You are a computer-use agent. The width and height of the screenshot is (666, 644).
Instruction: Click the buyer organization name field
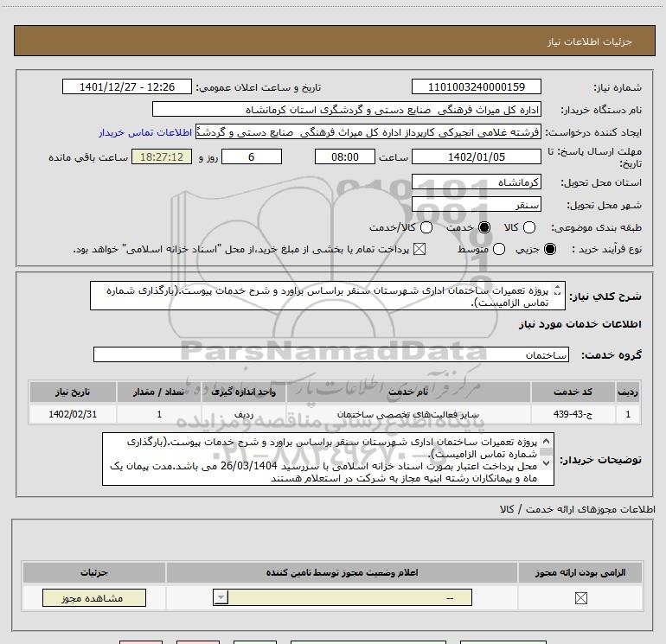click(347, 110)
